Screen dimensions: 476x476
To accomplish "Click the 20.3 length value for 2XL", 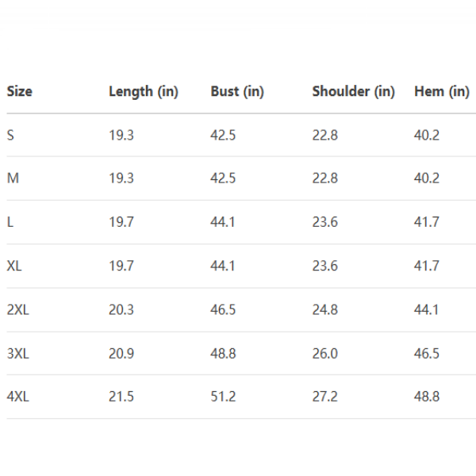I will coord(121,309).
